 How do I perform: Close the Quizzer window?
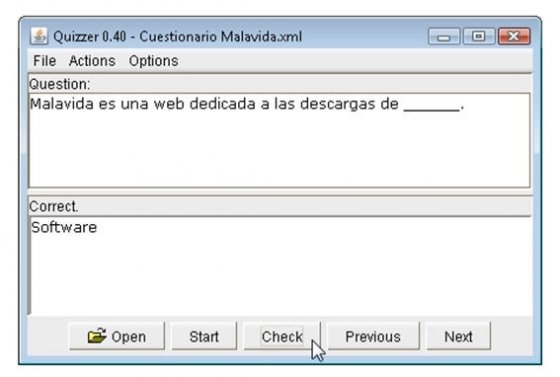pos(514,36)
